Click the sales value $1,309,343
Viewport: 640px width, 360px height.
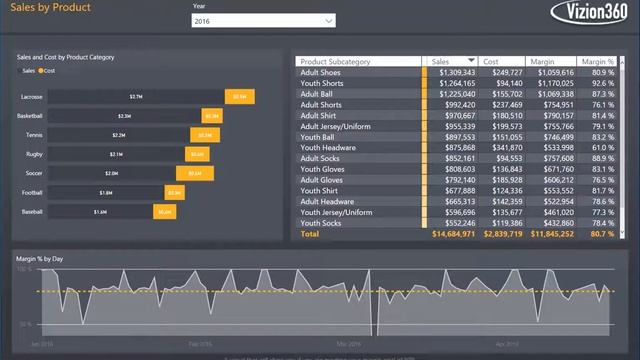tap(457, 73)
